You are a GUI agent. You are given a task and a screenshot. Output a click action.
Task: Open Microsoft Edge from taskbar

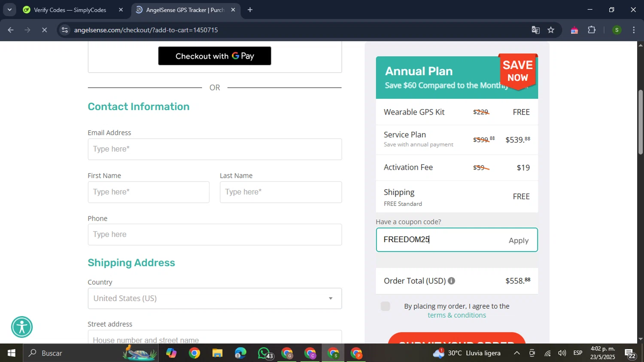tap(240, 353)
